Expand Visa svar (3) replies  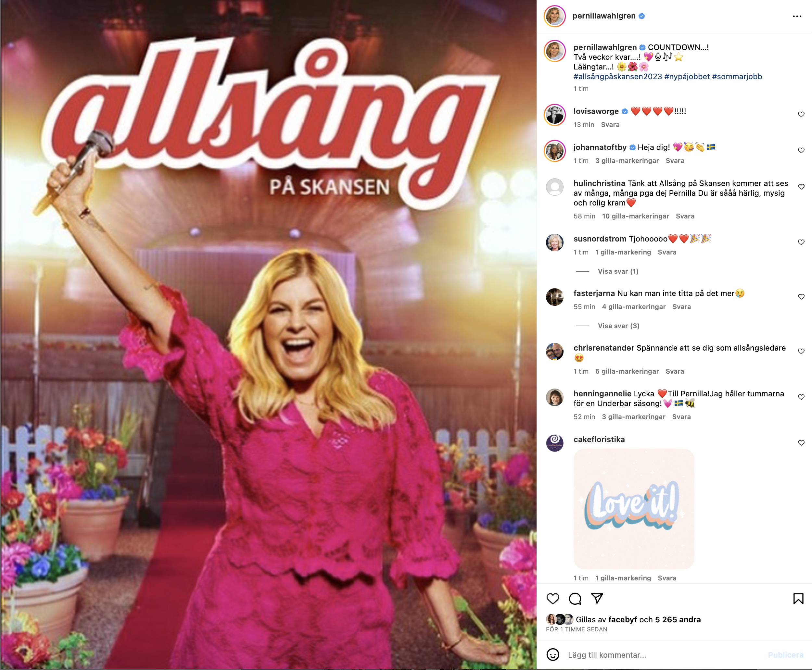[618, 326]
